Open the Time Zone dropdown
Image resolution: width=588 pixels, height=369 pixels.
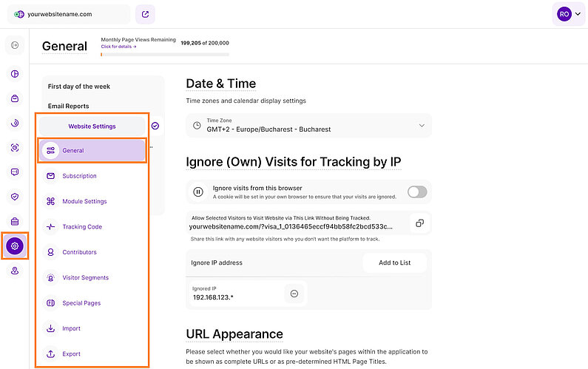pos(308,125)
